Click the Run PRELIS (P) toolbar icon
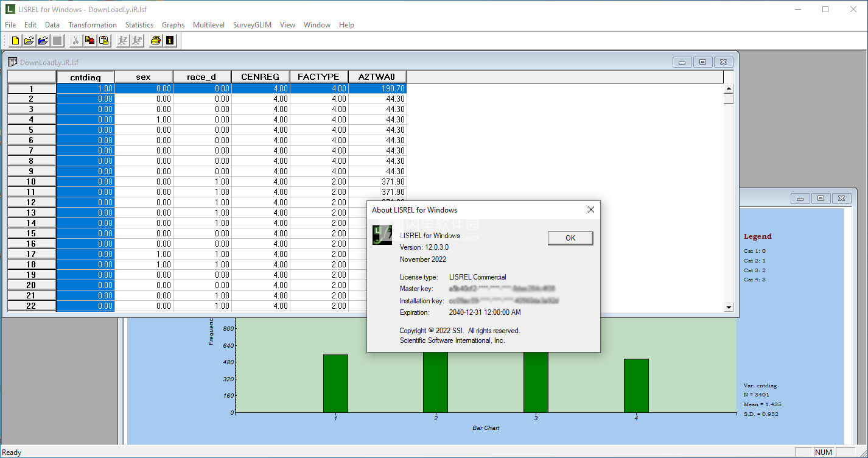The image size is (868, 458). coord(137,40)
